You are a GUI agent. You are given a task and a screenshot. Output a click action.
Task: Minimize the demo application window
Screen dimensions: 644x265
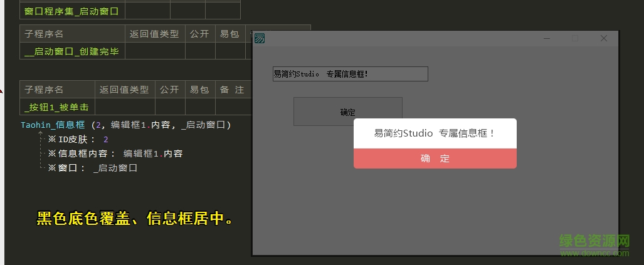tap(547, 38)
